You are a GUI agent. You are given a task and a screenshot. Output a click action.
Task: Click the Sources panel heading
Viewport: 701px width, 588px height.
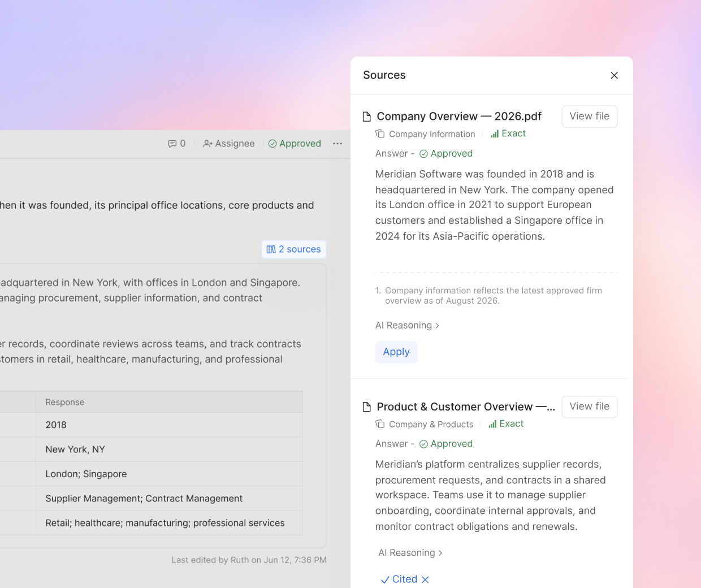384,75
